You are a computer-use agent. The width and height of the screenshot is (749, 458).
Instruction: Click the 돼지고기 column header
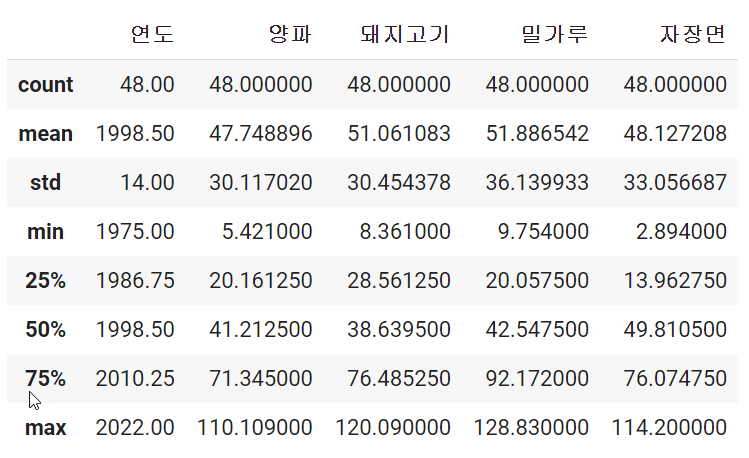pos(405,34)
